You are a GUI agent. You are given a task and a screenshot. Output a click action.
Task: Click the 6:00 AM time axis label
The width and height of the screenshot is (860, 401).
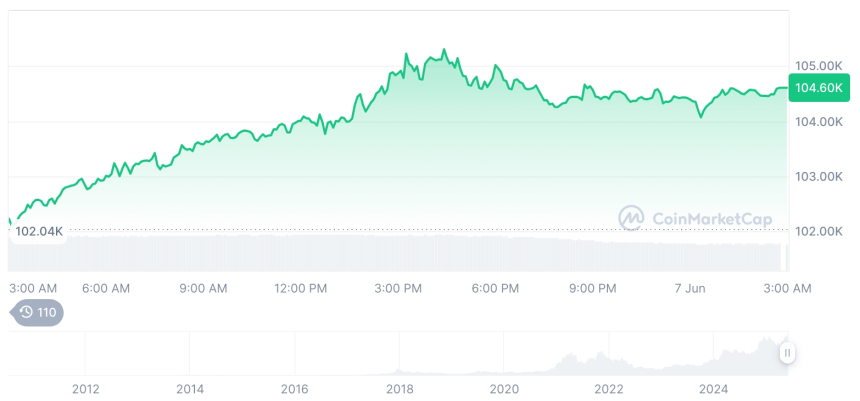click(106, 288)
